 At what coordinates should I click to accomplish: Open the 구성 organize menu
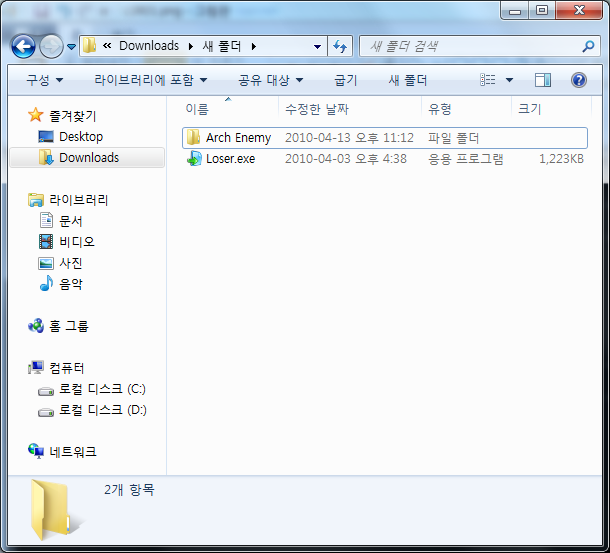point(44,80)
